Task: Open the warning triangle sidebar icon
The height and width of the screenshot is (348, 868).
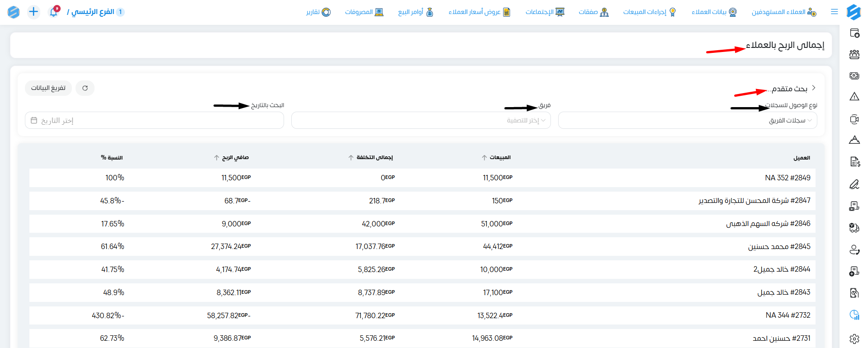Action: click(854, 96)
